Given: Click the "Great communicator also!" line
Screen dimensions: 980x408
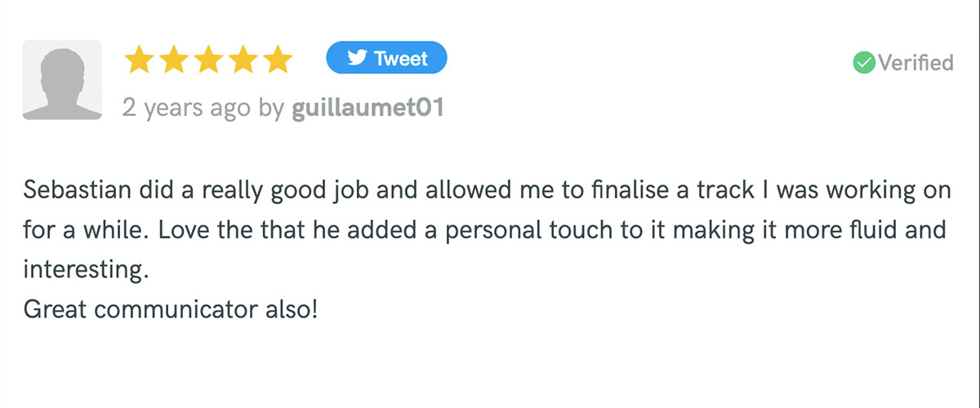Looking at the screenshot, I should point(170,311).
